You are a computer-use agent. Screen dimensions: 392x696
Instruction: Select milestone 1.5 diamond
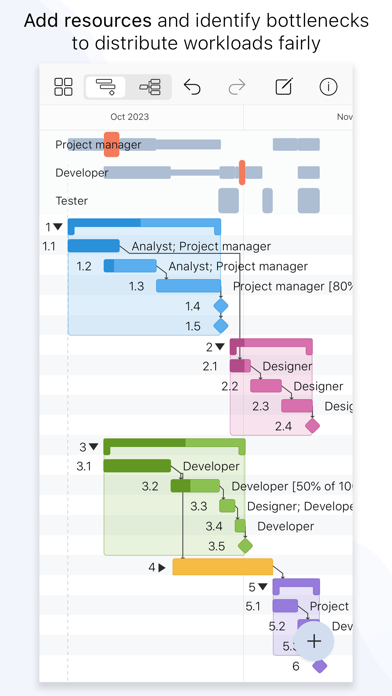(x=221, y=326)
